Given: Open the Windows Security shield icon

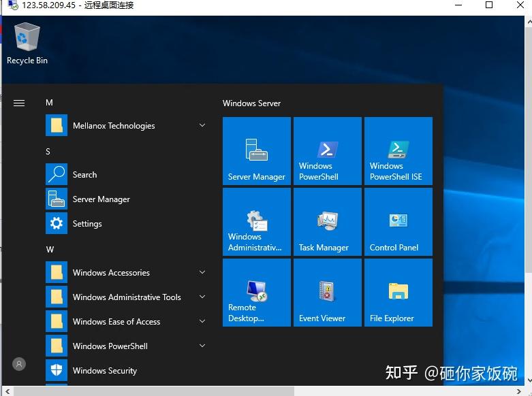Looking at the screenshot, I should (57, 370).
